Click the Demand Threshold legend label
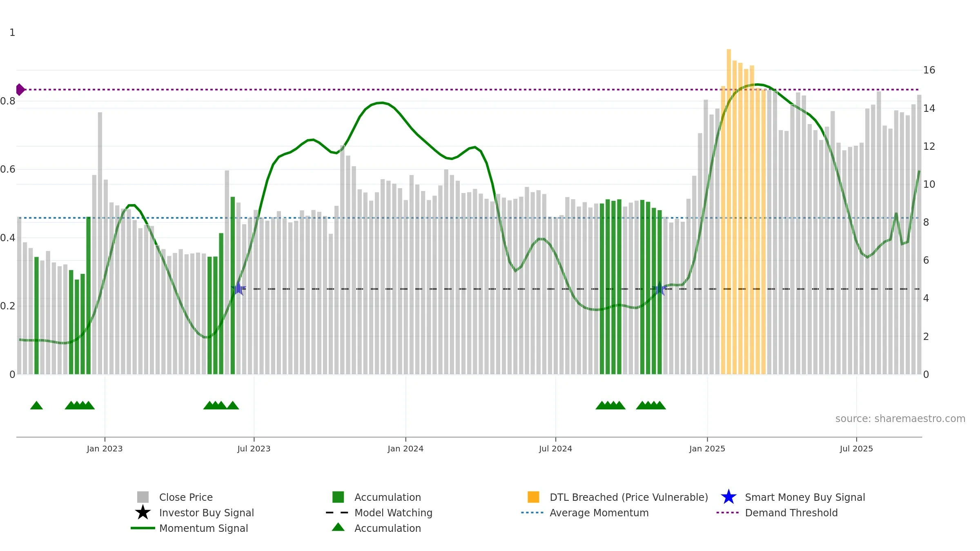Screen dimensions: 980x551 click(791, 513)
